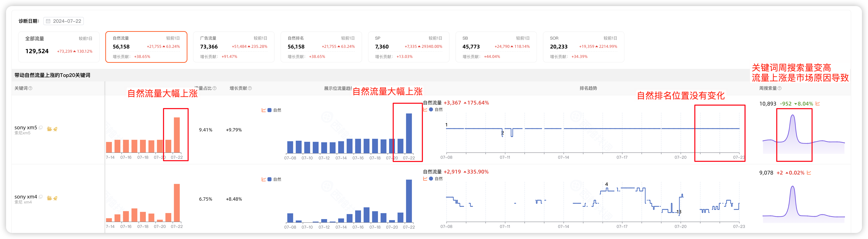Toggle 自然 legend in sony xm4 ranking chart
Image resolution: width=868 pixels, height=239 pixels.
[x=436, y=179]
